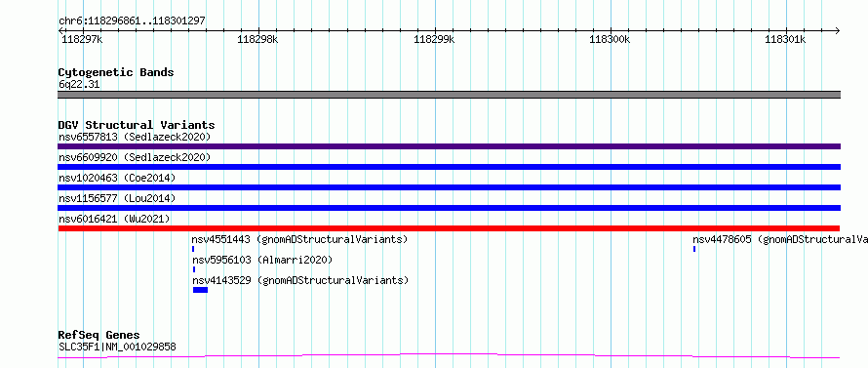Select the magenta SLC35F1 gene line

pyautogui.click(x=449, y=355)
